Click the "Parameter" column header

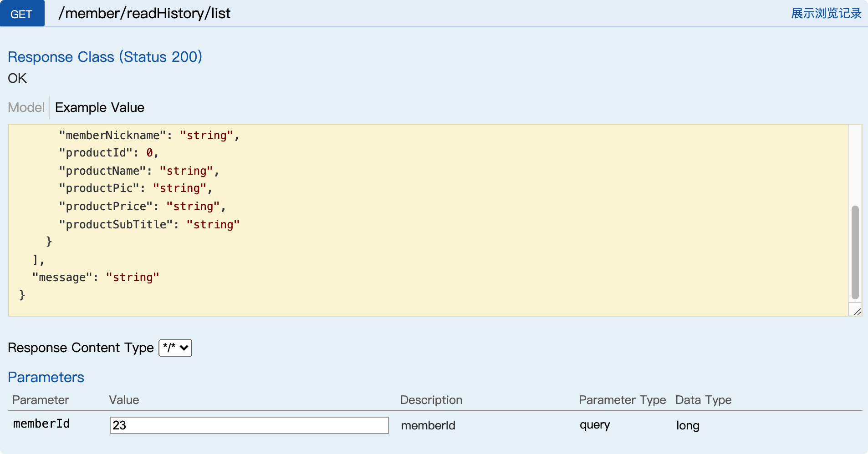41,400
